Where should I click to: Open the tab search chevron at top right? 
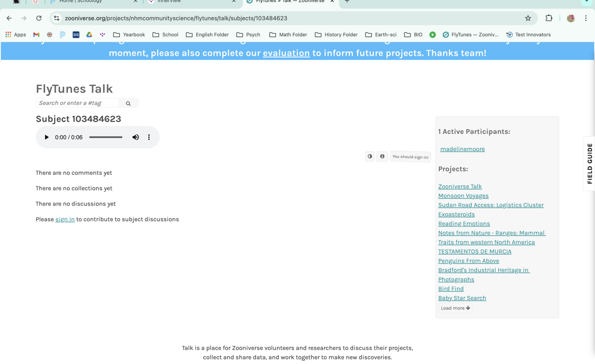point(586,2)
